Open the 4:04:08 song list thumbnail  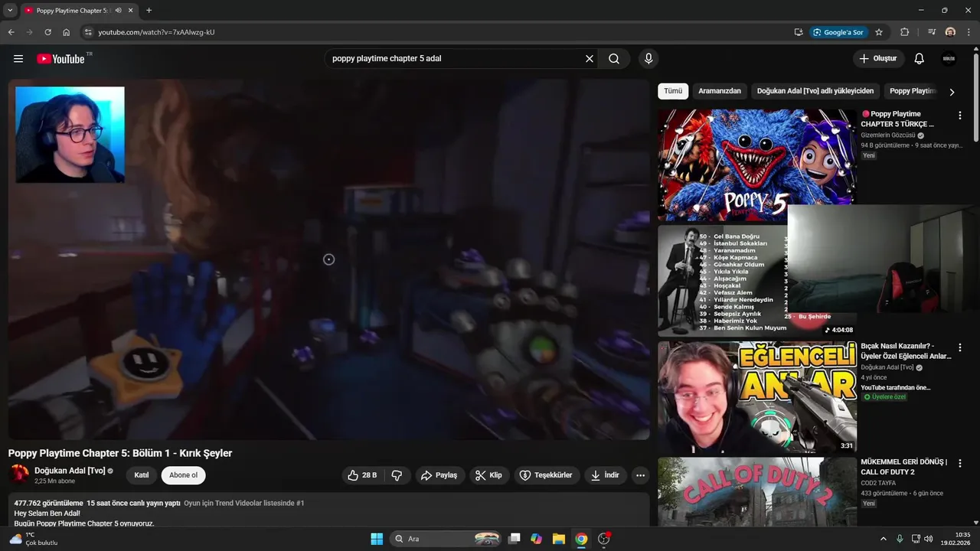721,281
